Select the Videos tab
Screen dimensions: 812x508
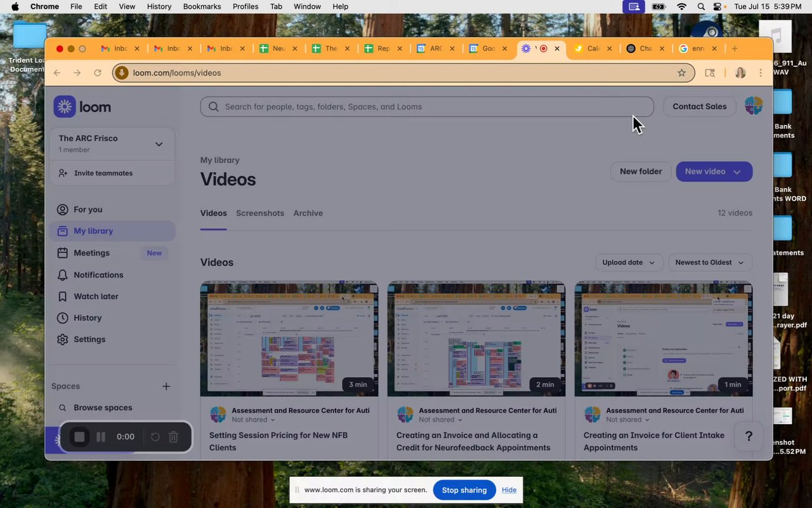click(214, 213)
